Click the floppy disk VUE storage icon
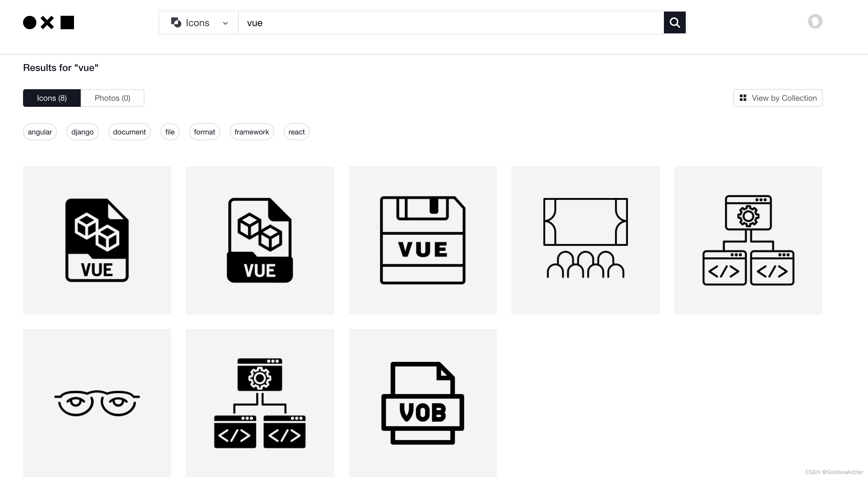 click(x=422, y=240)
